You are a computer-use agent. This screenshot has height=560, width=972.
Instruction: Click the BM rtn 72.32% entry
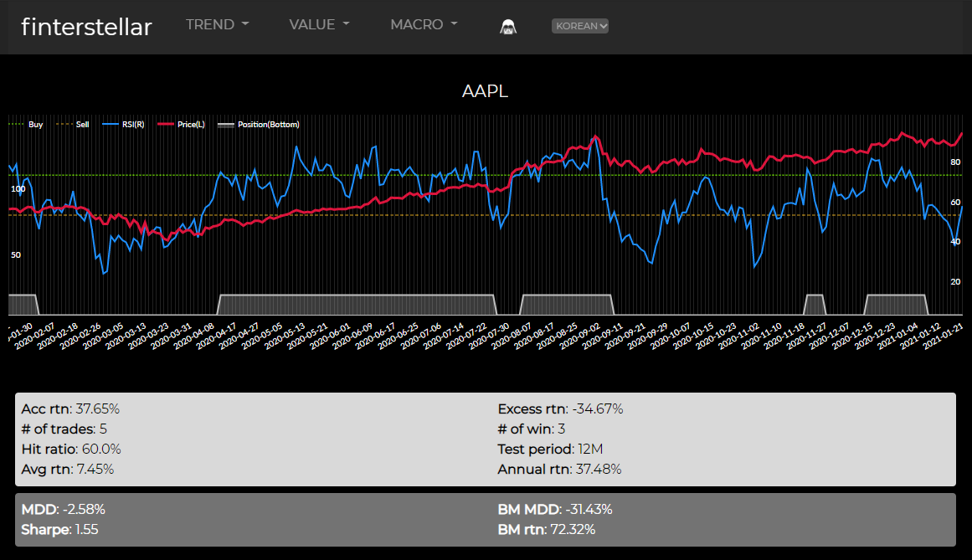click(546, 530)
